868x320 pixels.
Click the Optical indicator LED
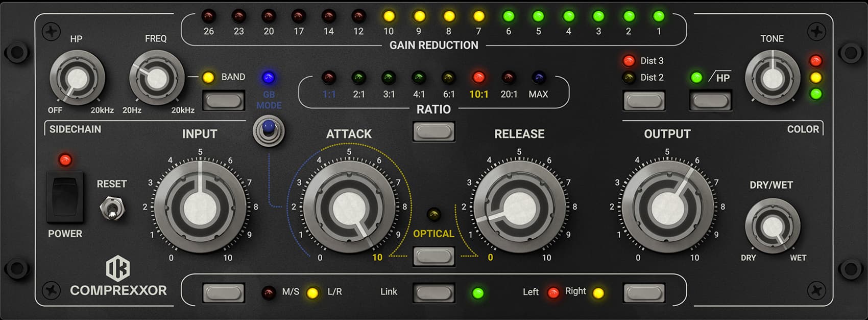[x=433, y=214]
